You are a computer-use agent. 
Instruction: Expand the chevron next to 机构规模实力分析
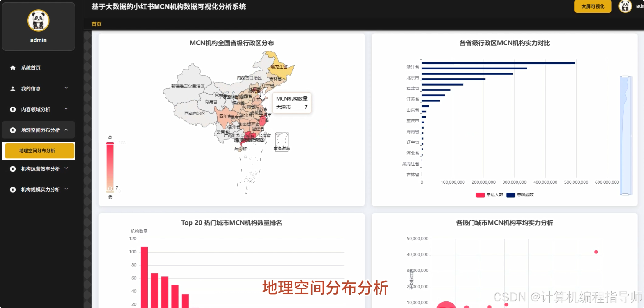click(x=66, y=189)
